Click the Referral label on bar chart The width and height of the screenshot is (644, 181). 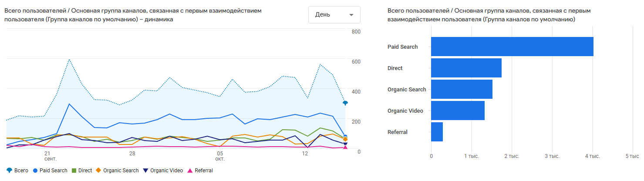(x=397, y=132)
